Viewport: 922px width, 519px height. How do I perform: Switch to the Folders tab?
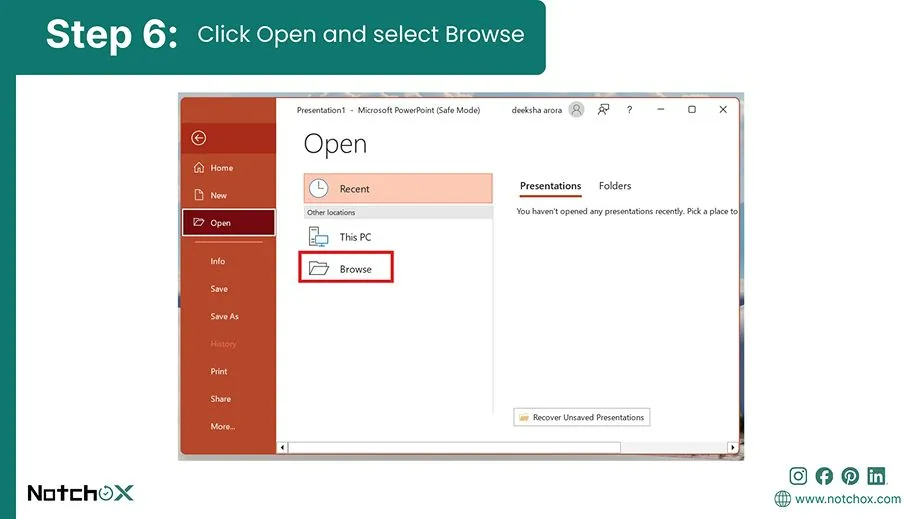614,186
